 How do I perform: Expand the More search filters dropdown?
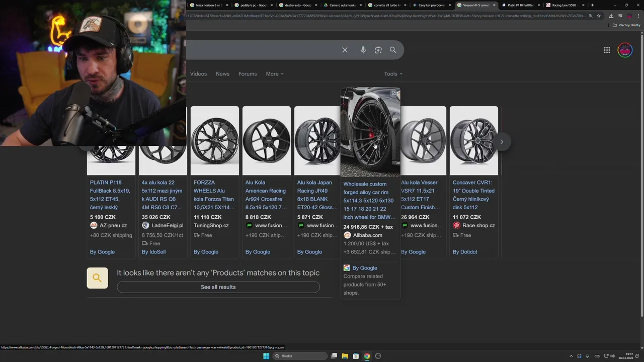(x=275, y=74)
